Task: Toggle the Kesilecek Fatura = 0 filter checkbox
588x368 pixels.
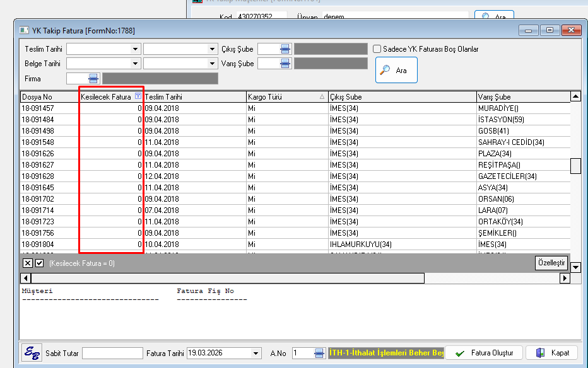Action: 39,263
